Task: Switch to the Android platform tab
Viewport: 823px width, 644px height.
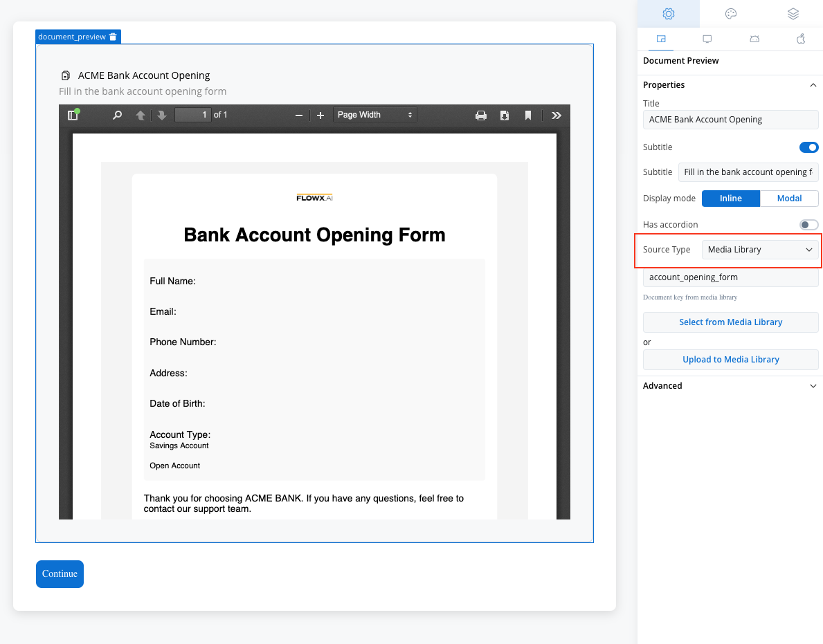Action: [754, 39]
